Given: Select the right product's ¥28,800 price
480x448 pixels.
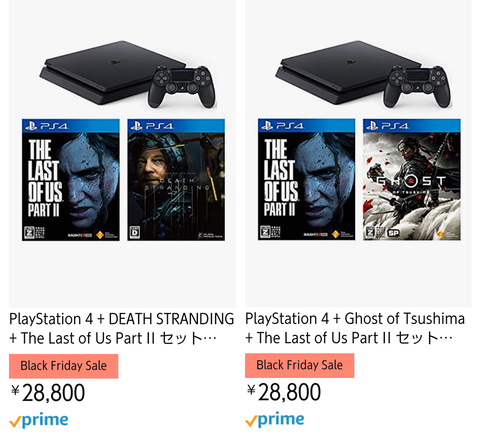Looking at the screenshot, I should (284, 392).
